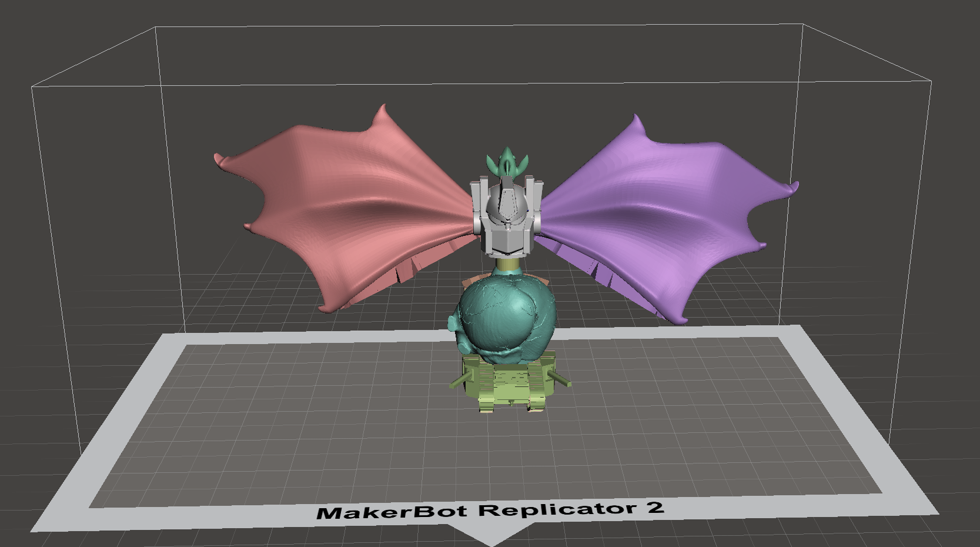This screenshot has width=980, height=547.
Task: Click the small teal bump on sphere's left
Action: [x=453, y=323]
